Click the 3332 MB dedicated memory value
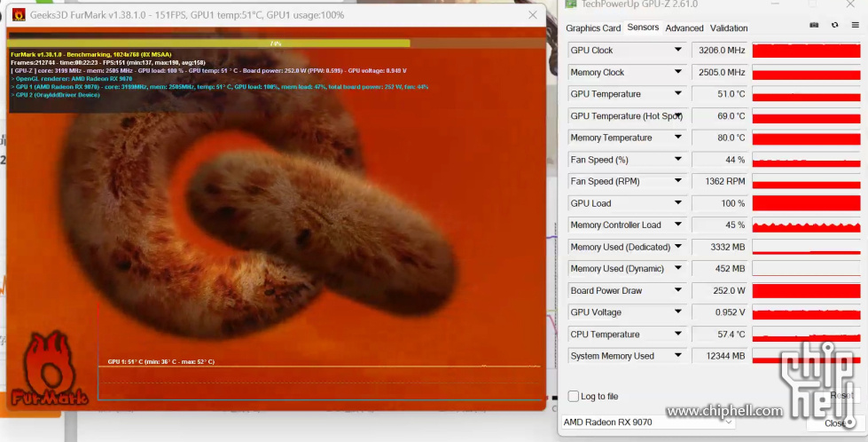The width and height of the screenshot is (868, 442). 719,247
